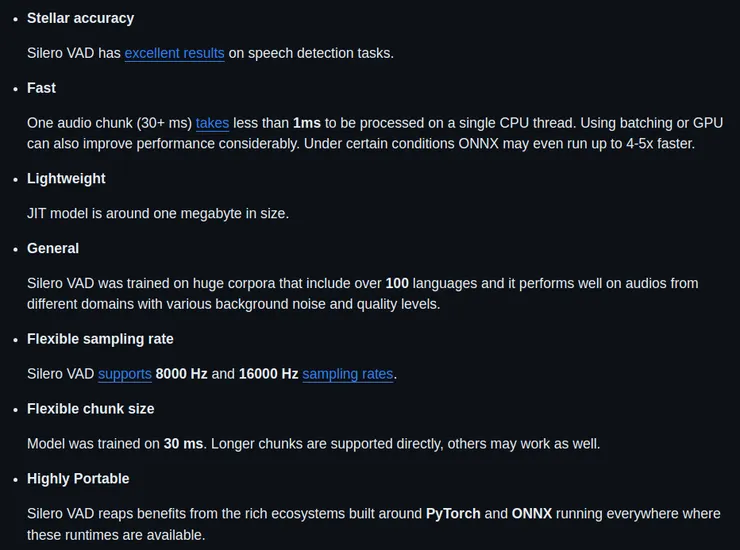The image size is (740, 550).
Task: Click the "Stellar accuracy" heading
Action: click(x=80, y=18)
